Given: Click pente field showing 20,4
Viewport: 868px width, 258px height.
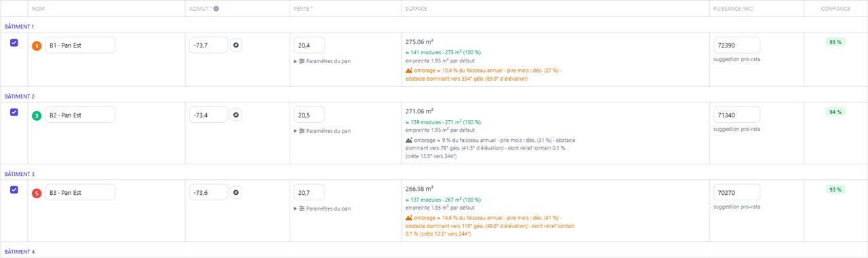Looking at the screenshot, I should (x=309, y=45).
